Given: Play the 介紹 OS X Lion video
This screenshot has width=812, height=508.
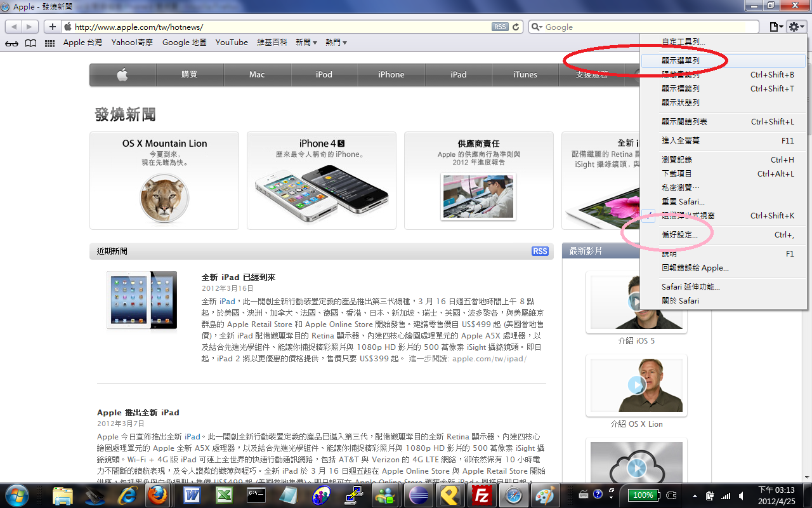Looking at the screenshot, I should (x=636, y=385).
